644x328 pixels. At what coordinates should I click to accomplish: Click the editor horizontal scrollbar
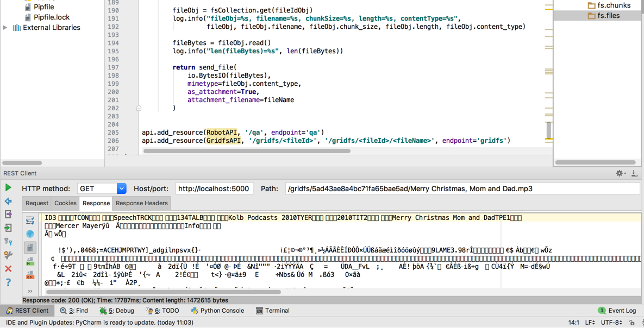tap(247, 150)
